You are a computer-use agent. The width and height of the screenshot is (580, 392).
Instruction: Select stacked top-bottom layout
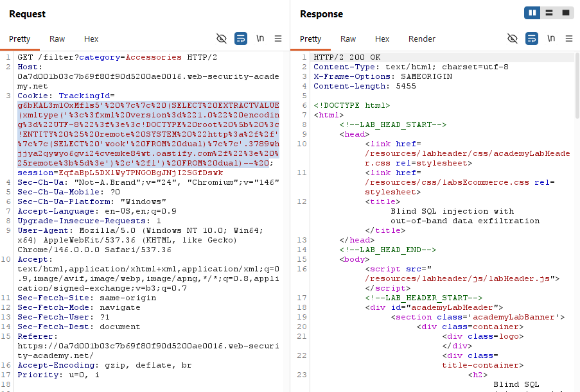tap(549, 13)
